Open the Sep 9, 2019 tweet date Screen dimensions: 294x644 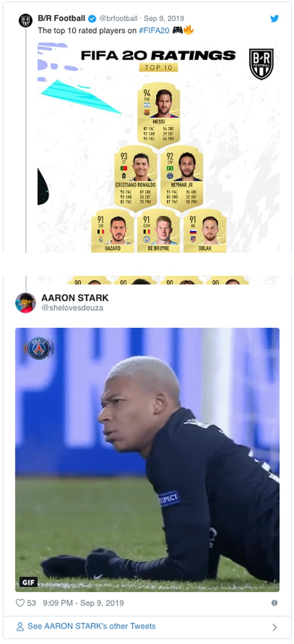(x=164, y=18)
